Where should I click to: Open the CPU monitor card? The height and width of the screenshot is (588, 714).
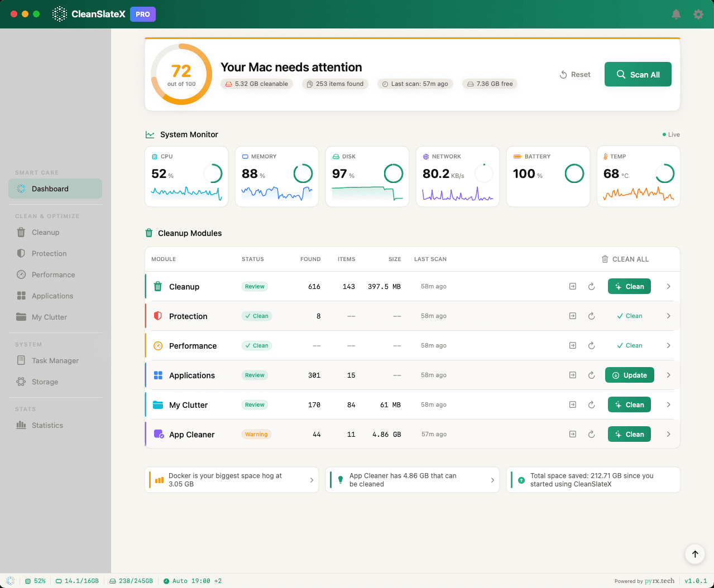click(186, 176)
